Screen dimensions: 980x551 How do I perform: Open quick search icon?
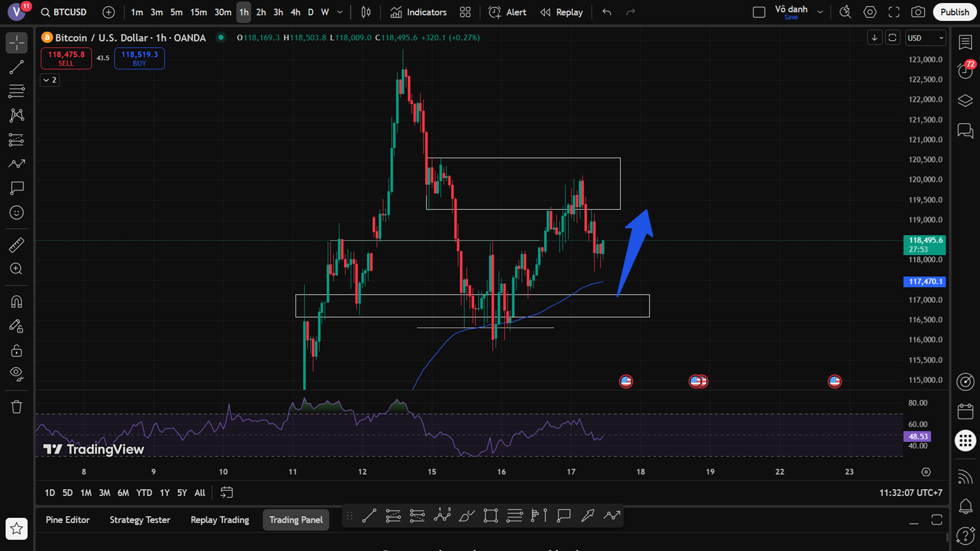pos(845,12)
